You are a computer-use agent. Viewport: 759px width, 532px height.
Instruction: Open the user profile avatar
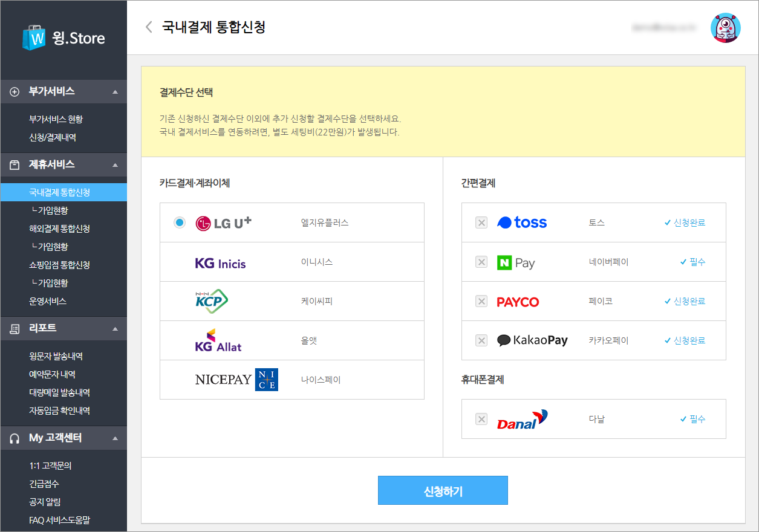(x=726, y=27)
